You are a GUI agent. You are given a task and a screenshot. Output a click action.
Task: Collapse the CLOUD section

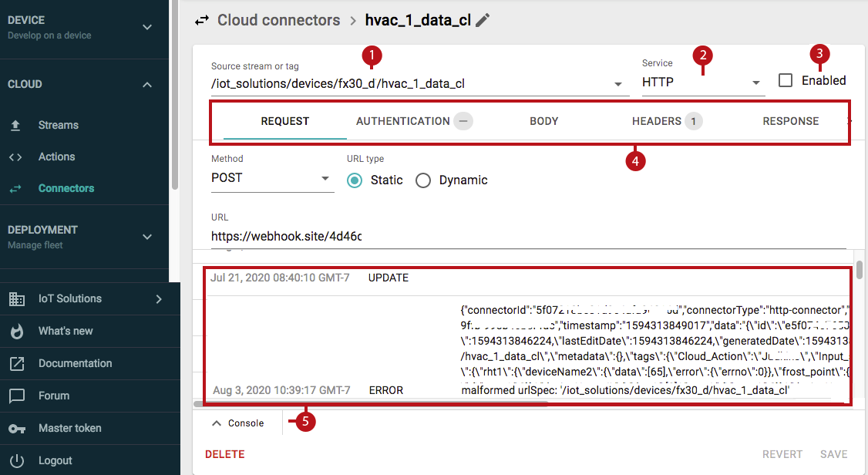coord(146,85)
